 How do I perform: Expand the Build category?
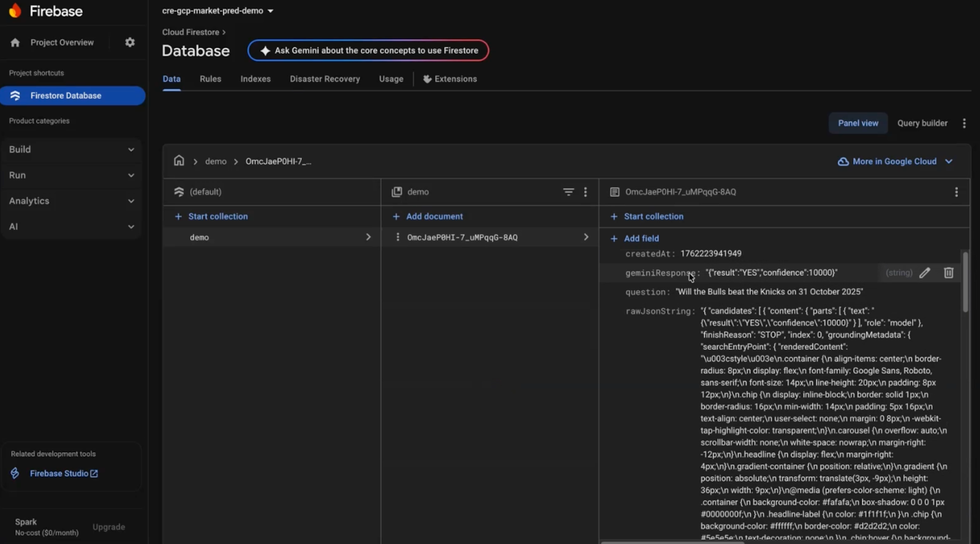click(x=72, y=149)
